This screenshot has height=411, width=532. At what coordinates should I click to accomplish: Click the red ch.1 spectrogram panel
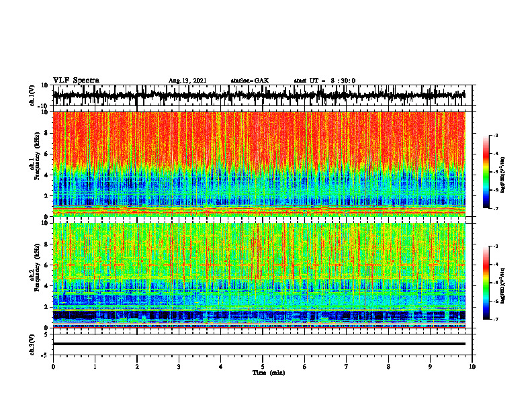pos(259,164)
